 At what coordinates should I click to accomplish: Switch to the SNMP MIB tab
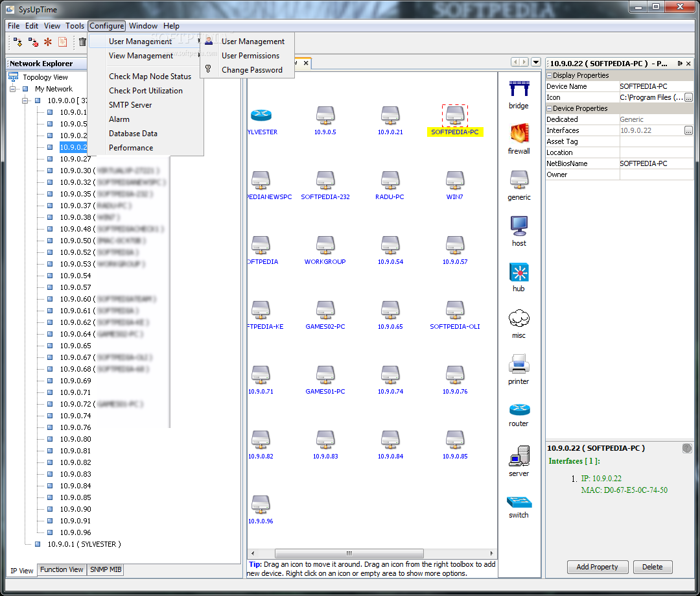[x=106, y=569]
